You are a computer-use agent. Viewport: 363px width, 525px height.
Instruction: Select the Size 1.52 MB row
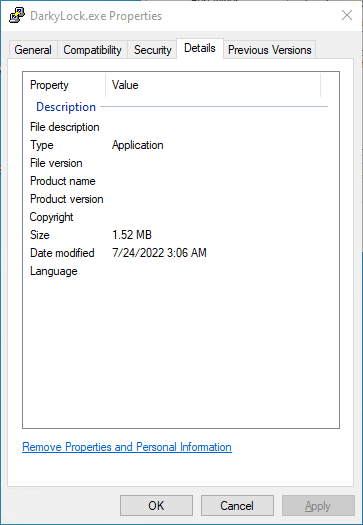click(x=181, y=235)
